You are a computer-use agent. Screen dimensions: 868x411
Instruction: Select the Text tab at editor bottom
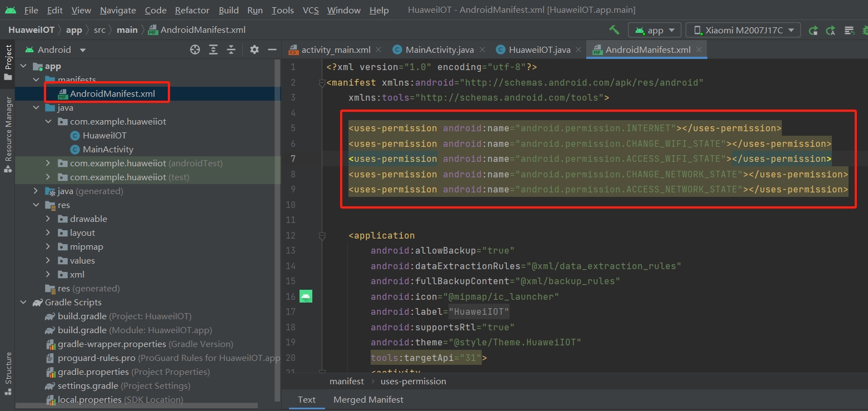coord(307,400)
